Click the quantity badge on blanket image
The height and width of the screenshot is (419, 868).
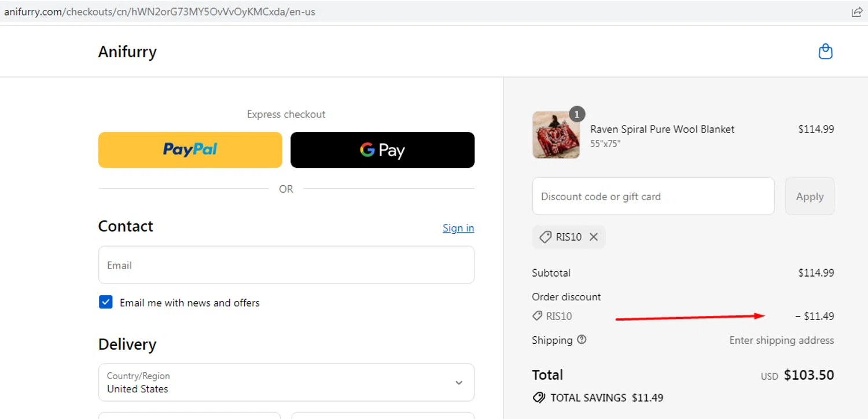pyautogui.click(x=577, y=113)
